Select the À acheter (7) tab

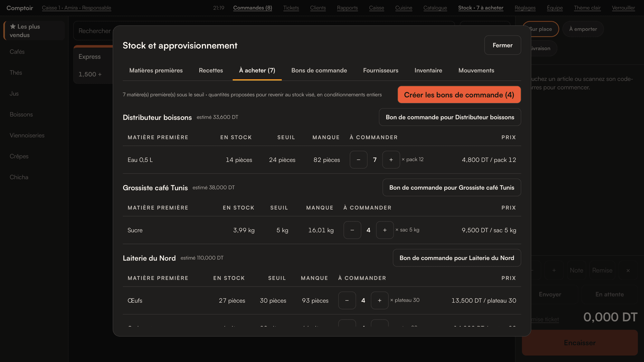pyautogui.click(x=257, y=70)
